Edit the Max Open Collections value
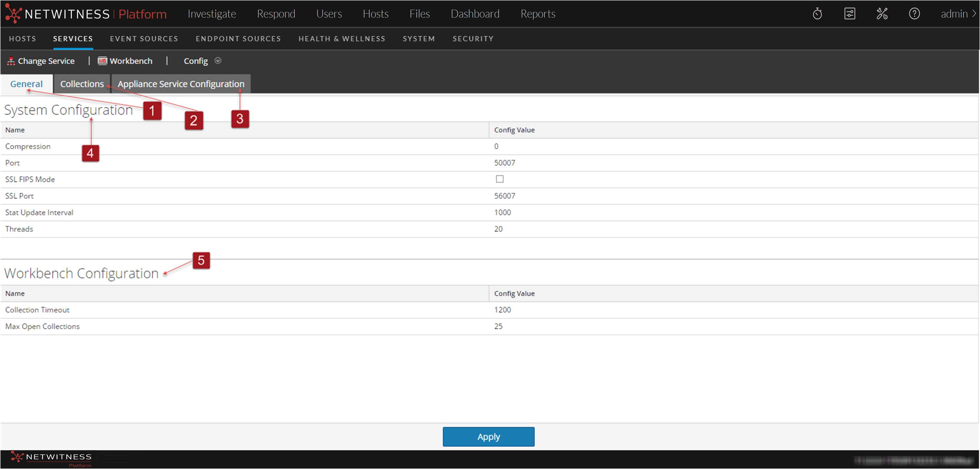Screen dimensions: 980x469 (x=498, y=326)
